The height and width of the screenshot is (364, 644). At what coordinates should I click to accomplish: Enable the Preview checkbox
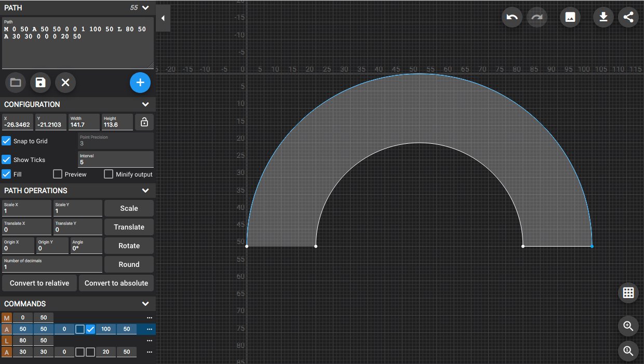point(57,174)
